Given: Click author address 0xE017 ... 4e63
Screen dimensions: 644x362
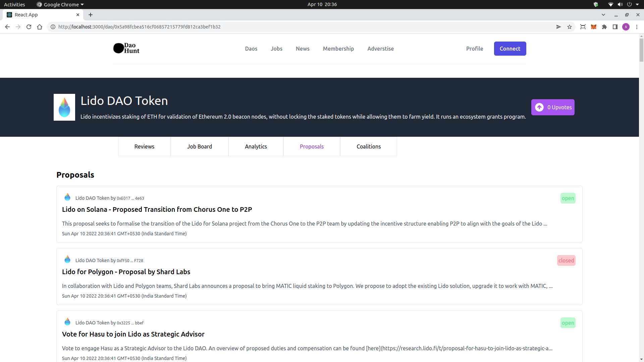Looking at the screenshot, I should [130, 198].
